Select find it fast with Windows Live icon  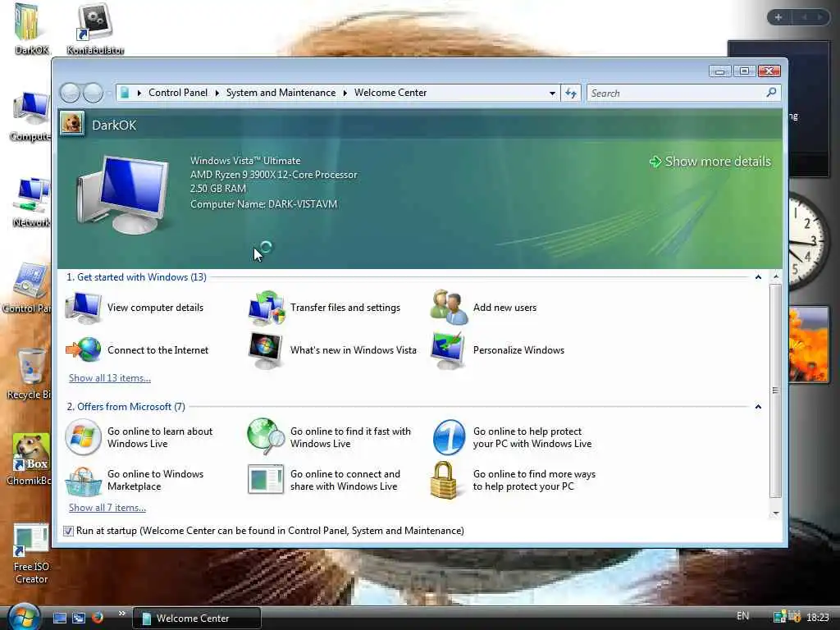[266, 436]
